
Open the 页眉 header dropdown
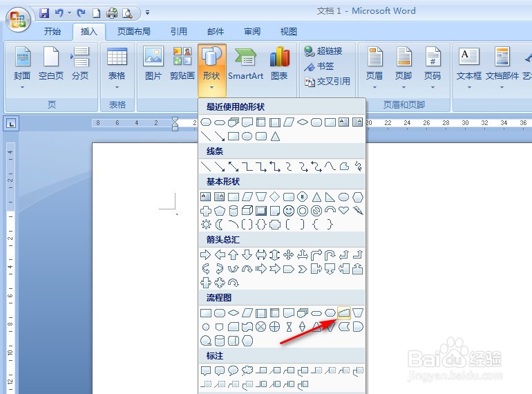click(x=374, y=68)
